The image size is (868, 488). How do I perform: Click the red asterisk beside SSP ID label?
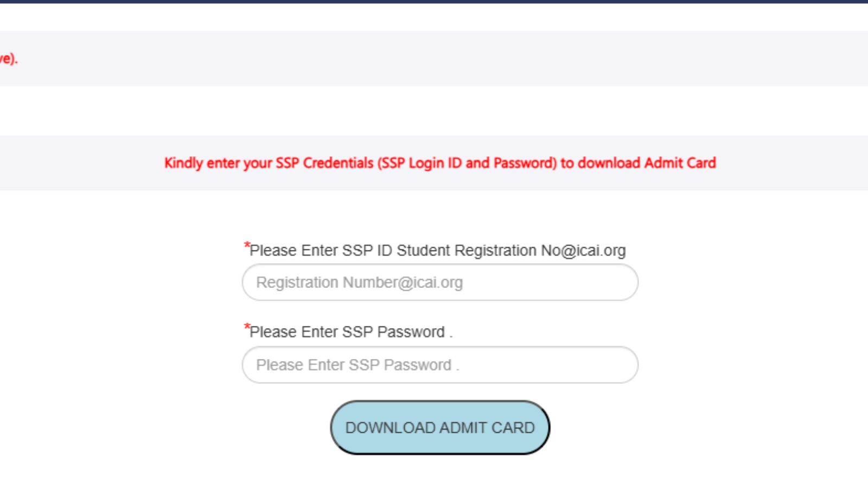point(247,246)
